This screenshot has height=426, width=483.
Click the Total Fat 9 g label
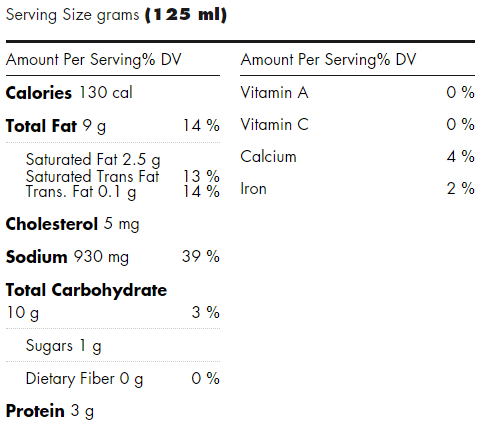[x=56, y=126]
